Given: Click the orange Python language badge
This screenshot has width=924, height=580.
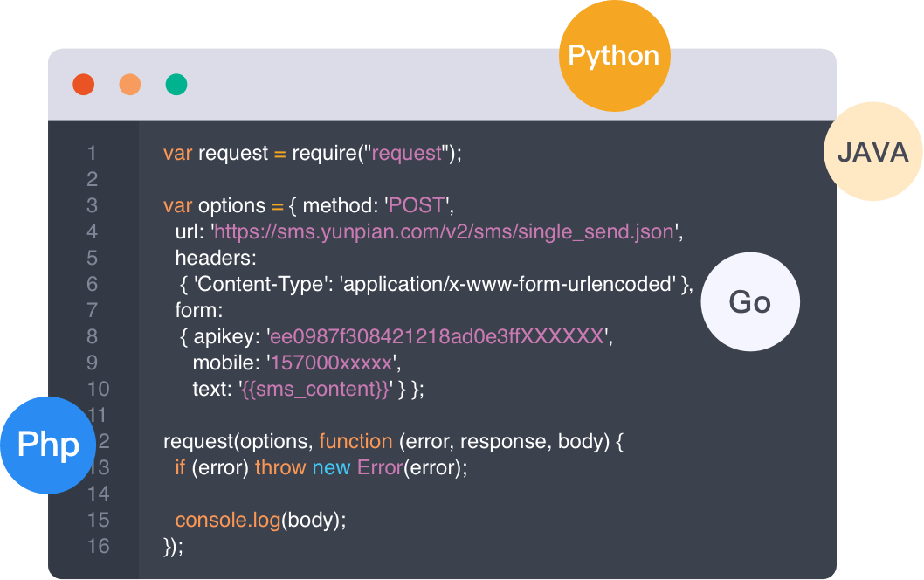Looking at the screenshot, I should 614,56.
